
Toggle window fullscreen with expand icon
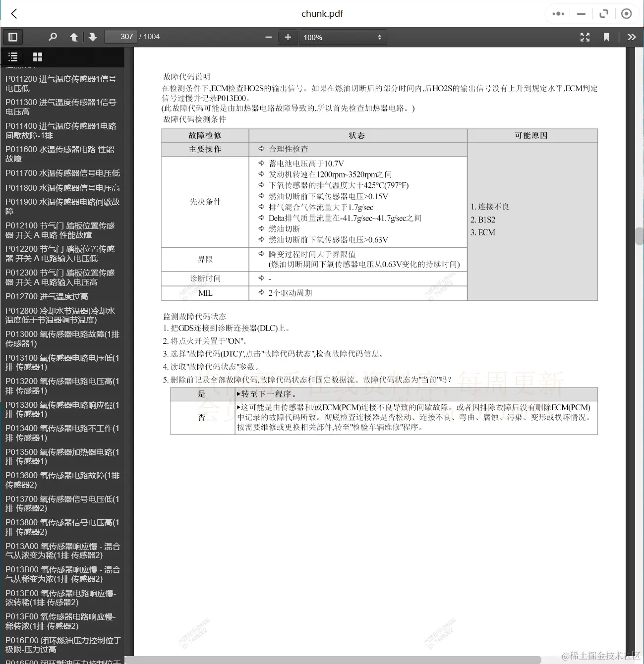click(604, 13)
